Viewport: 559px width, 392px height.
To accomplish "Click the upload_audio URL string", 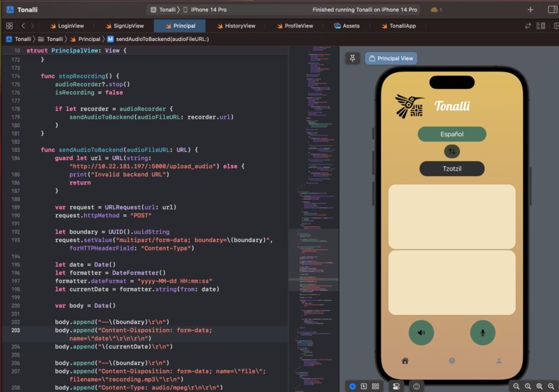I will click(144, 167).
